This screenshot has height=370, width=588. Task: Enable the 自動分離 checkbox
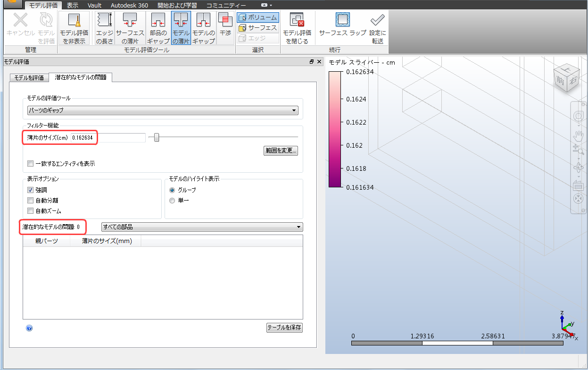[x=30, y=200]
